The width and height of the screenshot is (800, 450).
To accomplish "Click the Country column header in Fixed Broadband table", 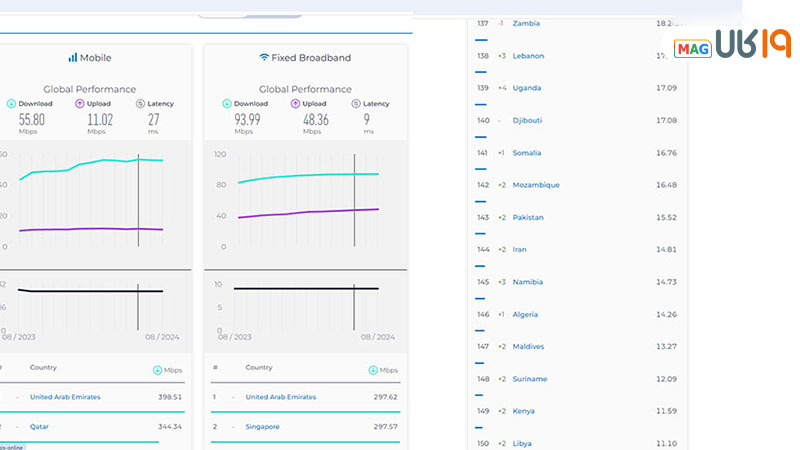I will 258,368.
